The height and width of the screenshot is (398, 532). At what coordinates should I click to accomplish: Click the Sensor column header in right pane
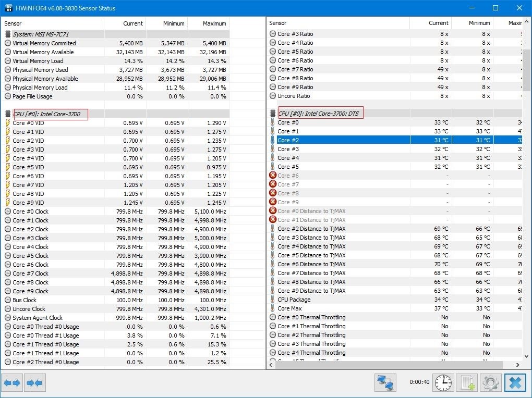click(338, 23)
